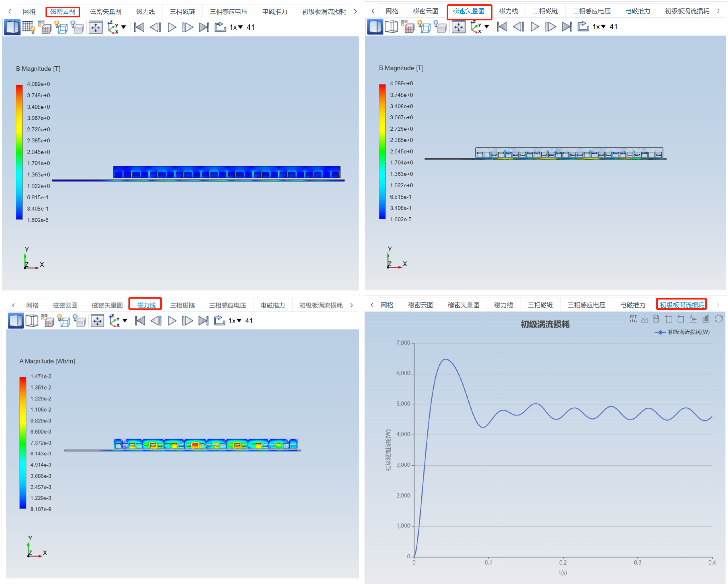
Task: Open 1x speed dropdown in top-right panel
Action: 599,27
